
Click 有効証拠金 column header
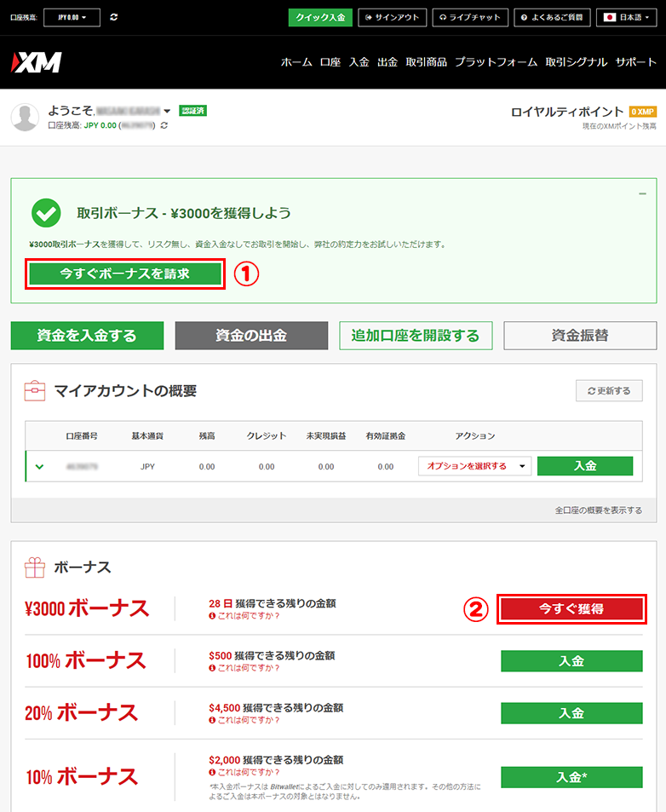point(386,436)
